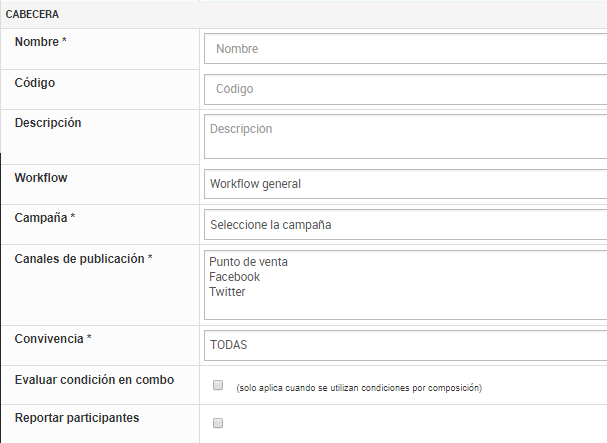Click the Campaña label text
This screenshot has width=607, height=443.
coord(45,218)
